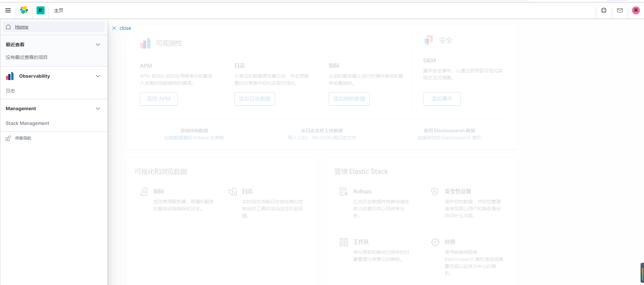Image resolution: width=644 pixels, height=285 pixels.
Task: Open the mail newsfeed icon
Action: pyautogui.click(x=620, y=10)
